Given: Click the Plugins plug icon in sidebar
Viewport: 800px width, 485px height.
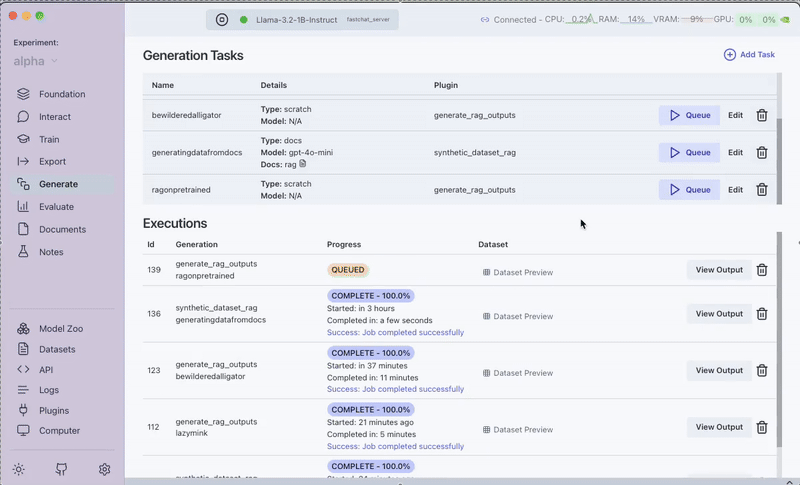Looking at the screenshot, I should [x=24, y=410].
